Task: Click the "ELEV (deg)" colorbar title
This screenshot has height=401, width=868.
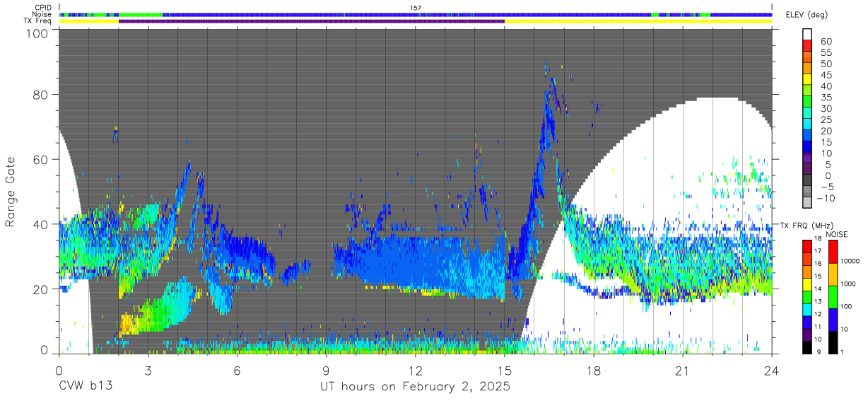Action: coord(807,15)
